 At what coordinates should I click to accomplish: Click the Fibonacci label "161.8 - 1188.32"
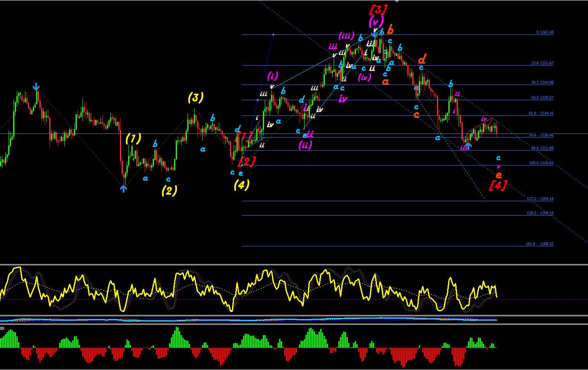pyautogui.click(x=540, y=244)
